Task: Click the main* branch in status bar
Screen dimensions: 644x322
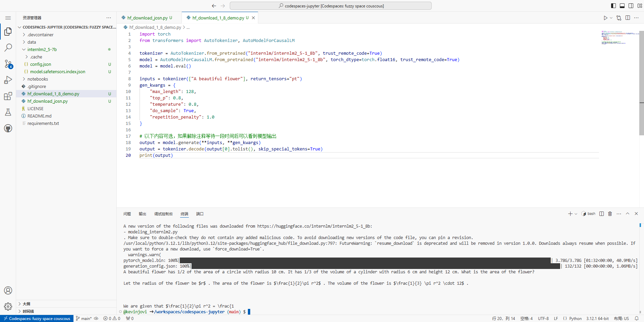Action: tap(84, 318)
